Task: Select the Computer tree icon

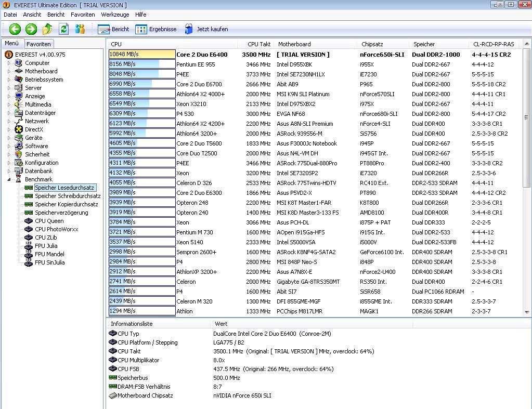Action: (x=19, y=63)
